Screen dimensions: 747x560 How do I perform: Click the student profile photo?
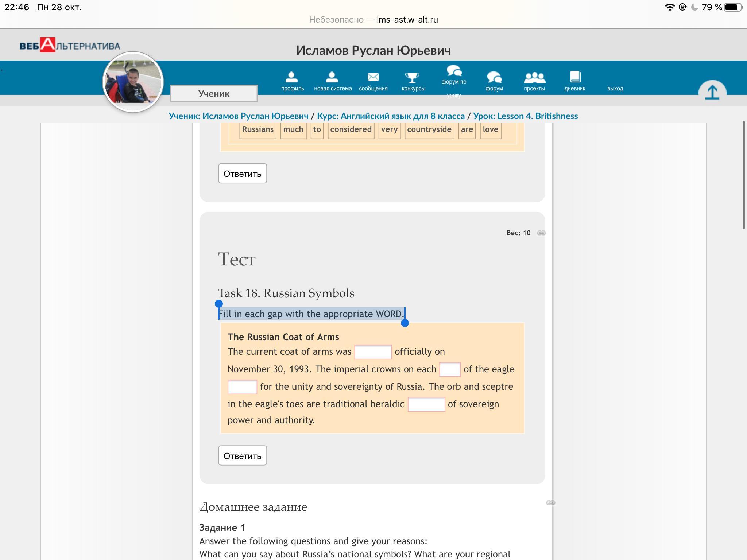point(133,82)
